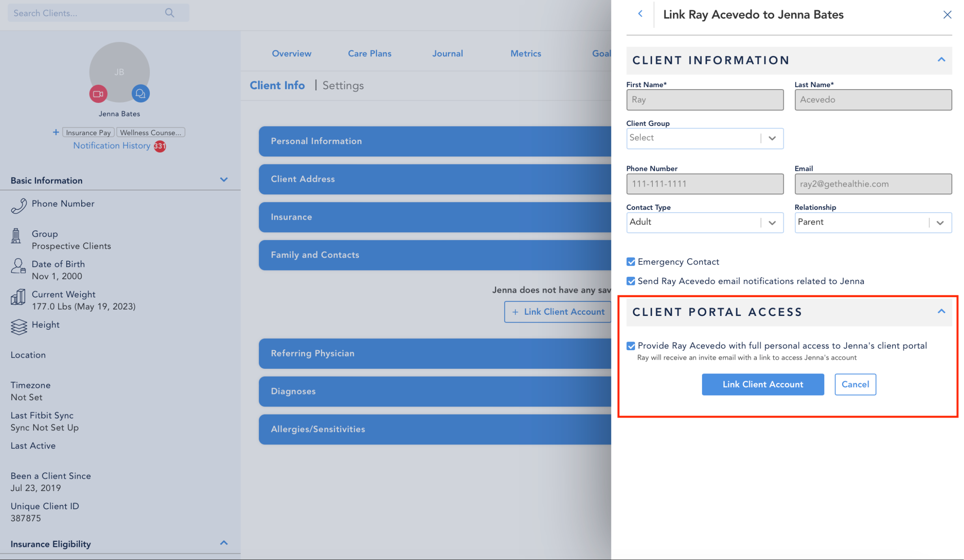Screen dimensions: 964x560
Task: Collapse the Basic Information section
Action: click(224, 180)
